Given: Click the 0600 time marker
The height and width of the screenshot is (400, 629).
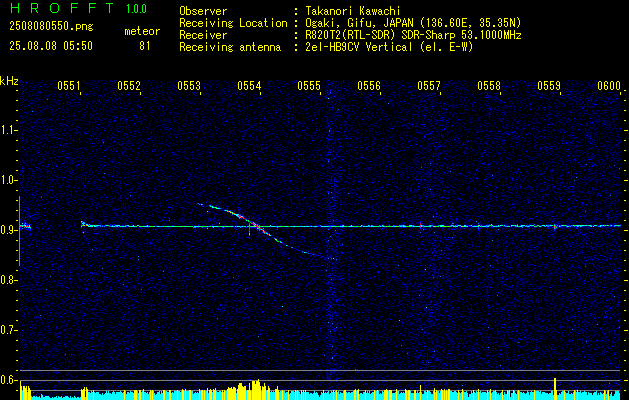Looking at the screenshot, I should [609, 85].
